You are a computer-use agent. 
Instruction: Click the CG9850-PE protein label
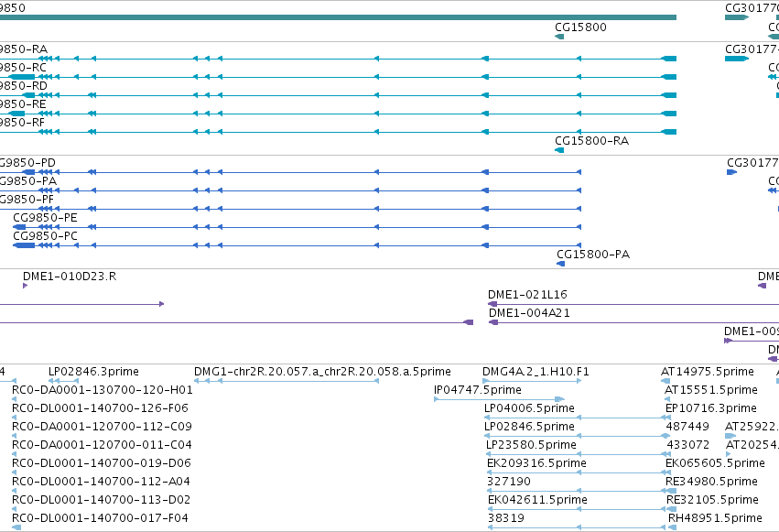coord(45,218)
